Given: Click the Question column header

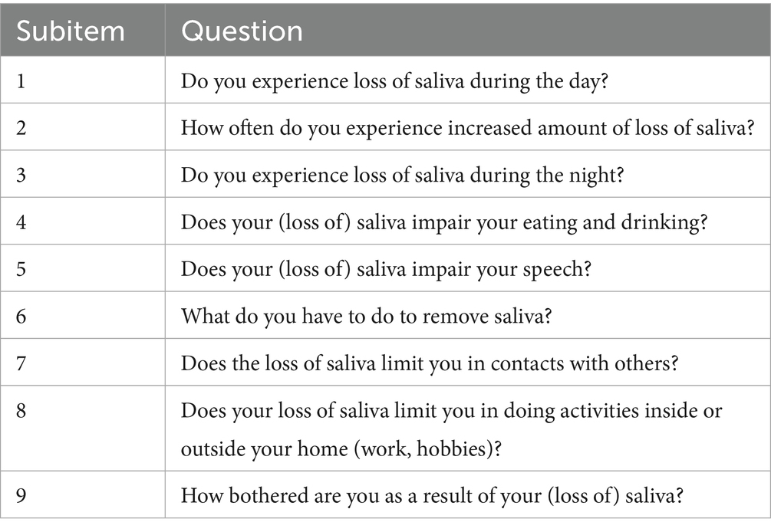Looking at the screenshot, I should tap(242, 31).
